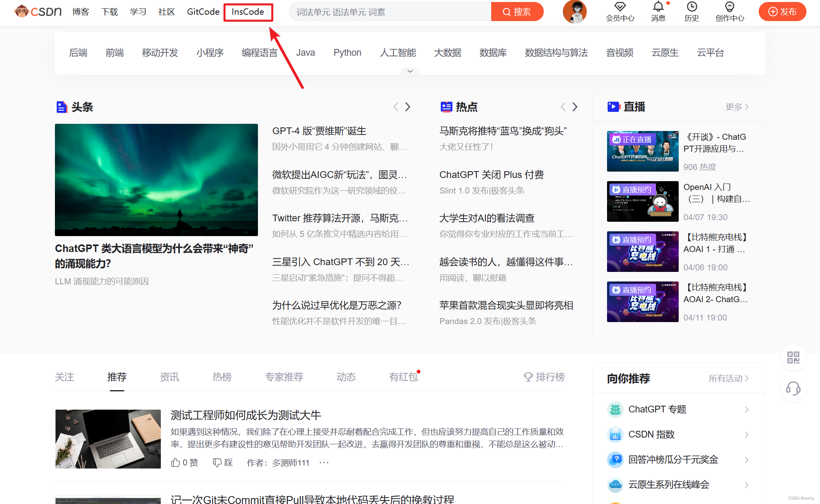Expand ChatGPT 专题 row chevron

[747, 410]
